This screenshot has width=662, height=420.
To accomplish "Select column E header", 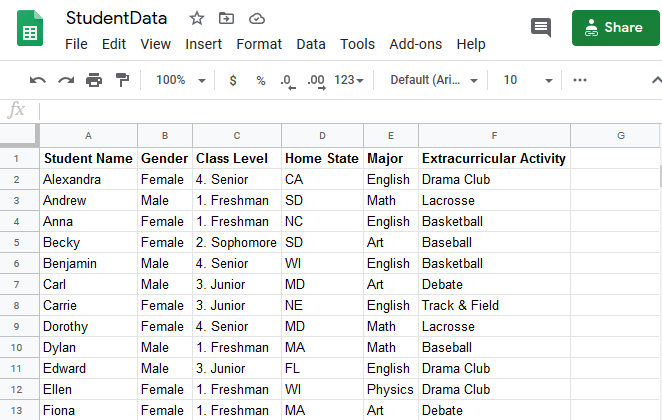I will coord(391,135).
